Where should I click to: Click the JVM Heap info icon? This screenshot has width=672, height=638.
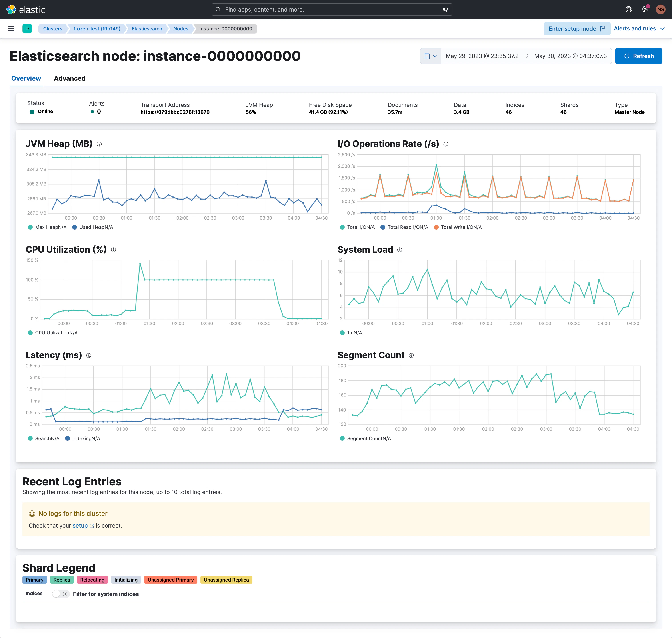coord(99,144)
